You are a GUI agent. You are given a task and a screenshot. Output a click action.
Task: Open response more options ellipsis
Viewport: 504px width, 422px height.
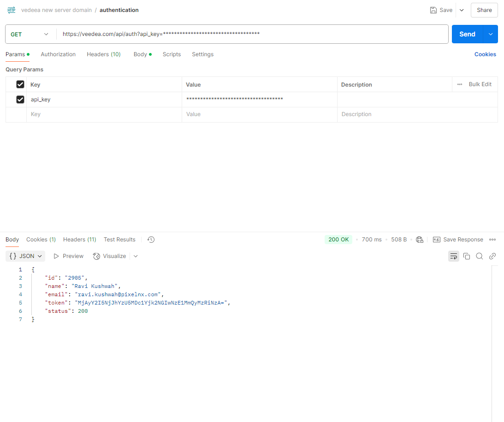492,240
